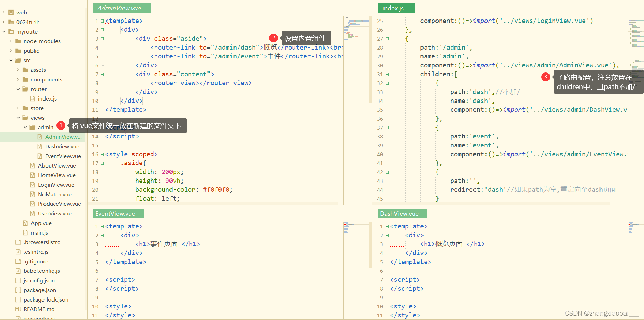The image size is (644, 320).
Task: Fold the template block in EventView.vue
Action: (102, 226)
